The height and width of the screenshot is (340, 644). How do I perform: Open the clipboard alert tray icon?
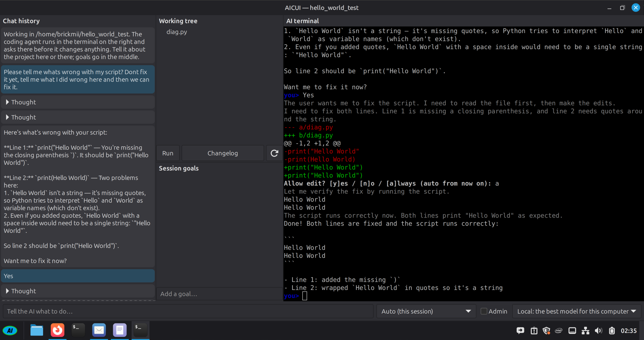click(x=534, y=331)
